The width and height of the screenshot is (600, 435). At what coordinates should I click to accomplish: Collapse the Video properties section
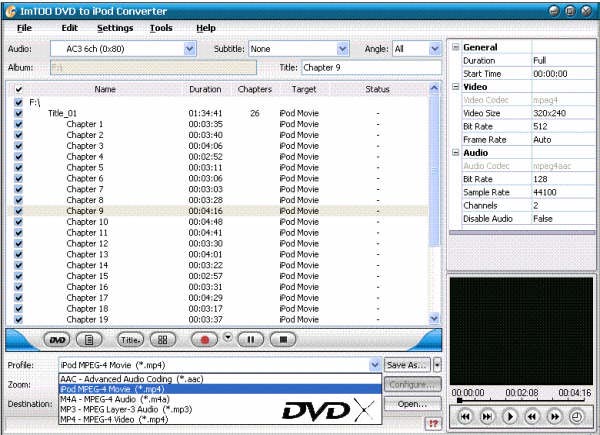[x=455, y=87]
